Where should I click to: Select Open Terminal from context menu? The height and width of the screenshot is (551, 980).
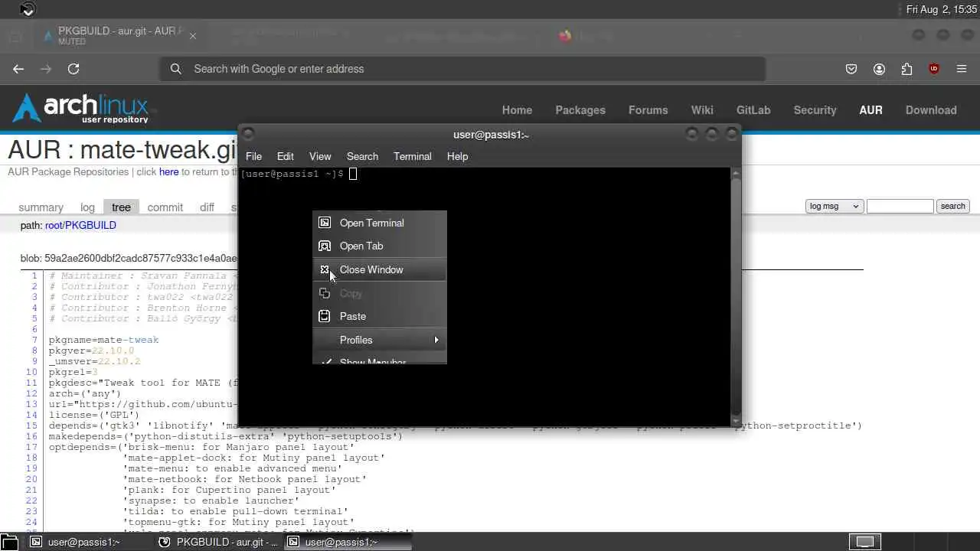pyautogui.click(x=380, y=223)
